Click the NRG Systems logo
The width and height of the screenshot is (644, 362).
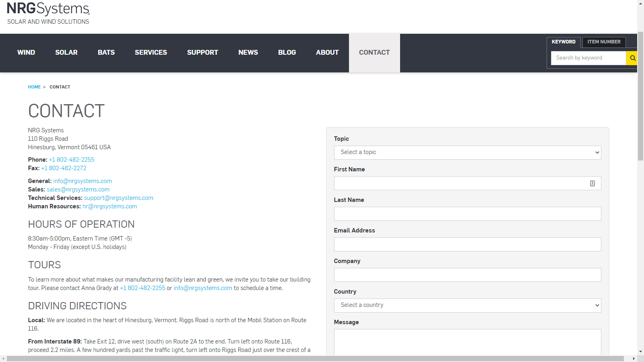[48, 8]
